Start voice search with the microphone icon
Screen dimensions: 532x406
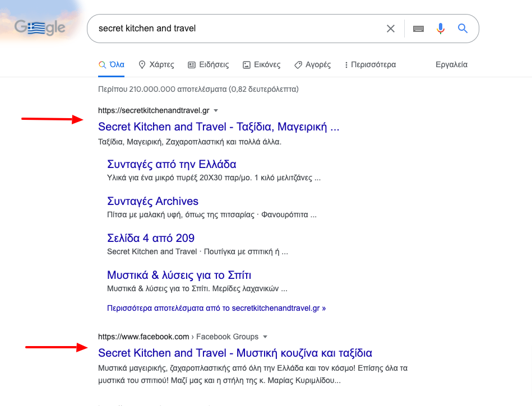tap(441, 29)
